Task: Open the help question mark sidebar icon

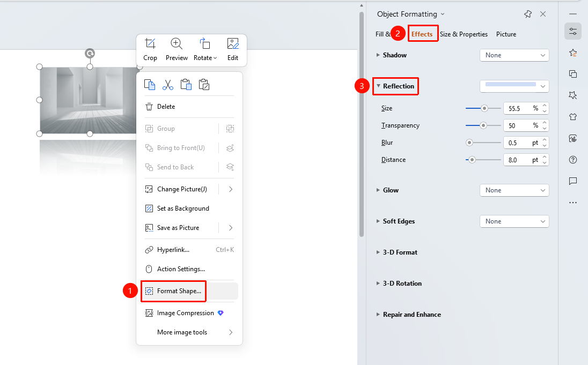Action: [x=573, y=160]
